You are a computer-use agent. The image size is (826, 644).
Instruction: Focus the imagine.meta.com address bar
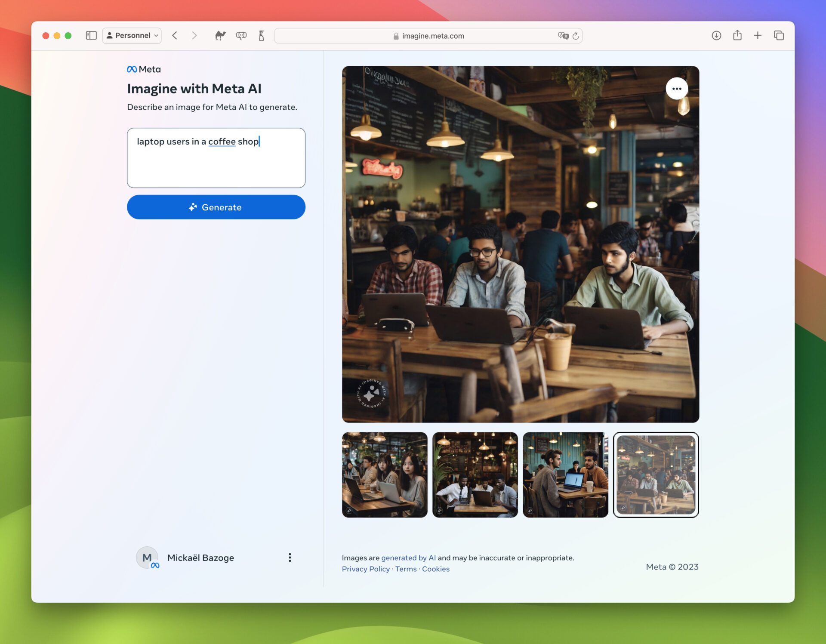point(428,36)
